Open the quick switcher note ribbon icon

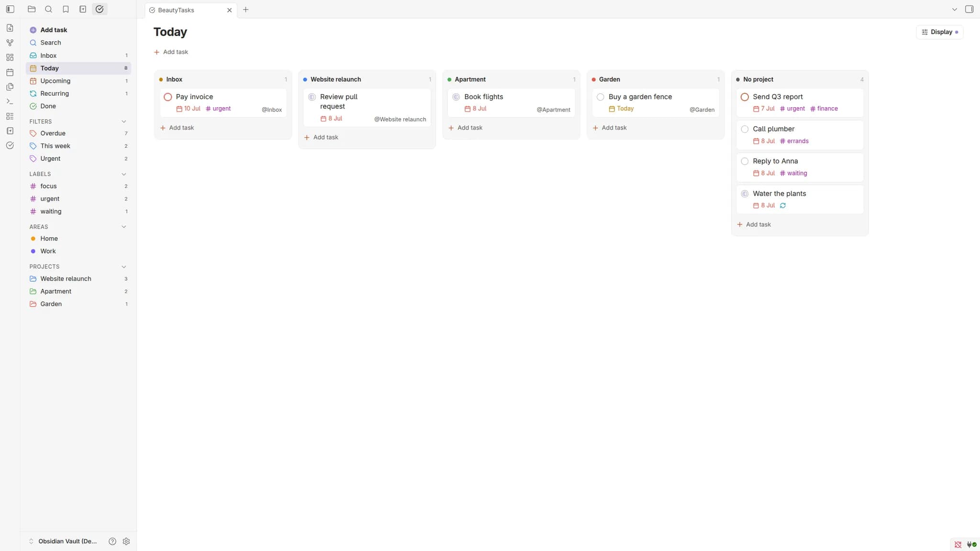tap(10, 28)
